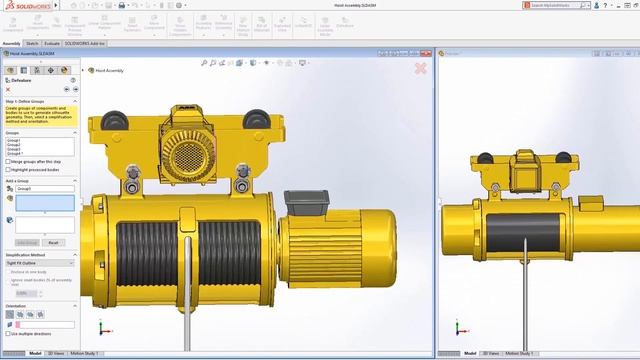This screenshot has width=640, height=360.
Task: Click the Options gear icon in top toolbar
Action: (x=179, y=5)
